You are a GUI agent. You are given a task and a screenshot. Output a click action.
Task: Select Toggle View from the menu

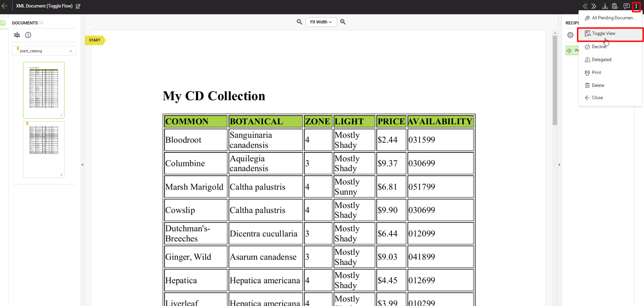click(603, 34)
